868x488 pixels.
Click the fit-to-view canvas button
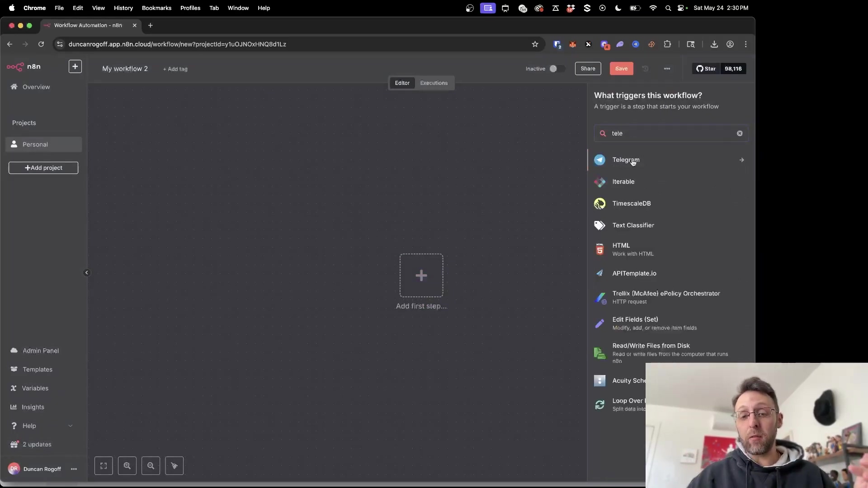click(104, 466)
